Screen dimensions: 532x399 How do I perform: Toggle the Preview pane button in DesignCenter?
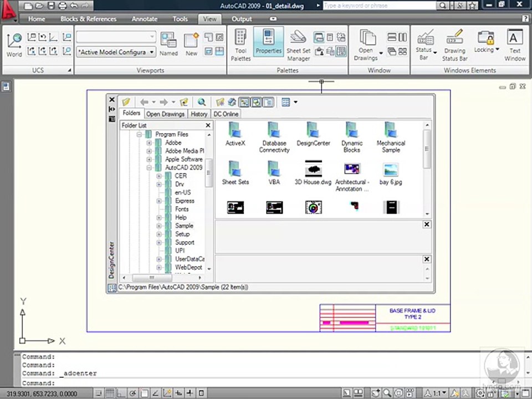[x=256, y=102]
